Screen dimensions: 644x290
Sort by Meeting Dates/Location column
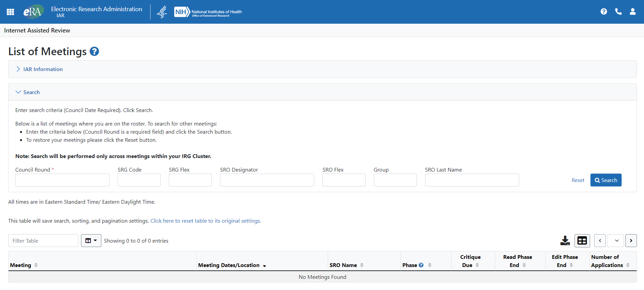click(x=264, y=266)
